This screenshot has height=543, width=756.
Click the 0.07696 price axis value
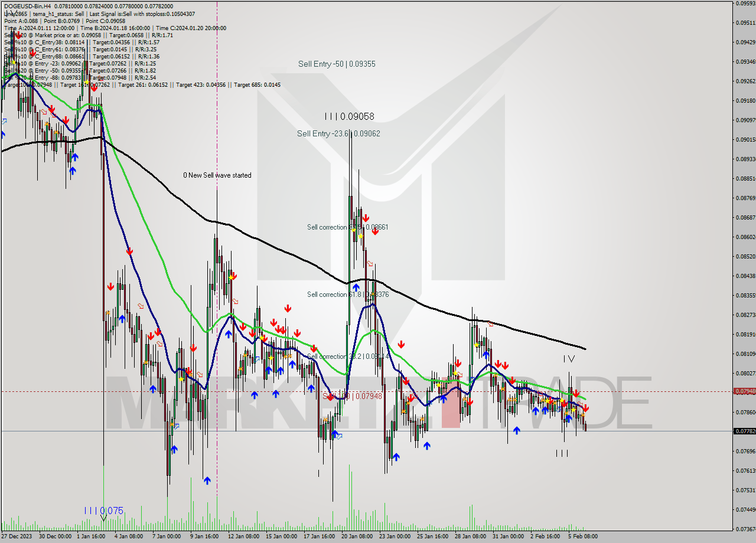(x=745, y=451)
